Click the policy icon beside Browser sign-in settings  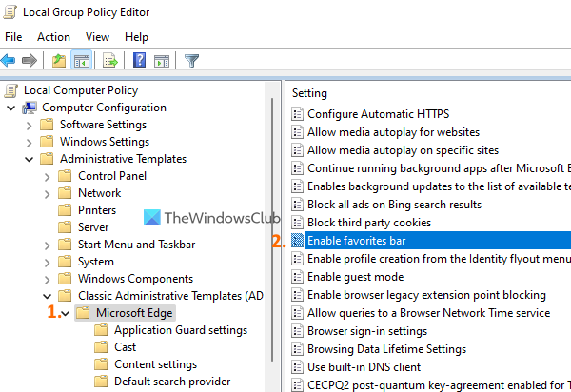click(298, 331)
